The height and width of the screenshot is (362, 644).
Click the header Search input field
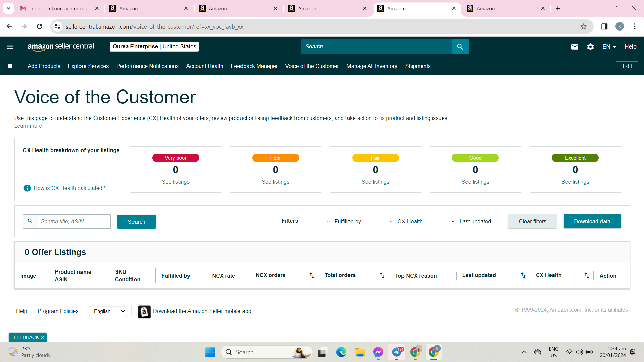tap(376, 47)
